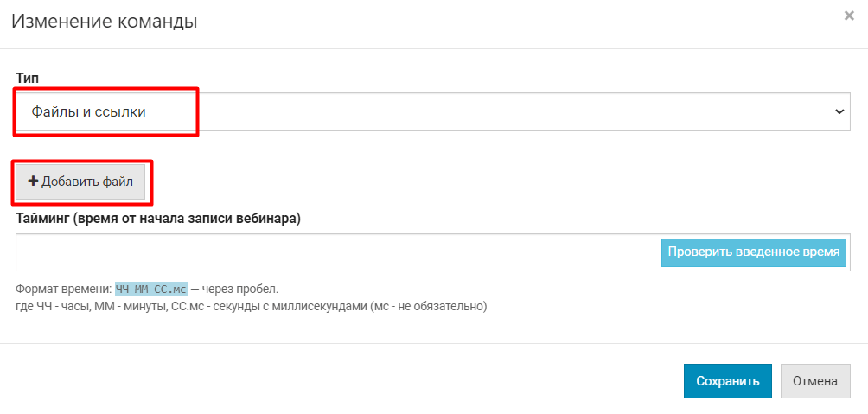Image resolution: width=868 pixels, height=414 pixels.
Task: Click empty footer area left of Сохранить
Action: pyautogui.click(x=346, y=381)
